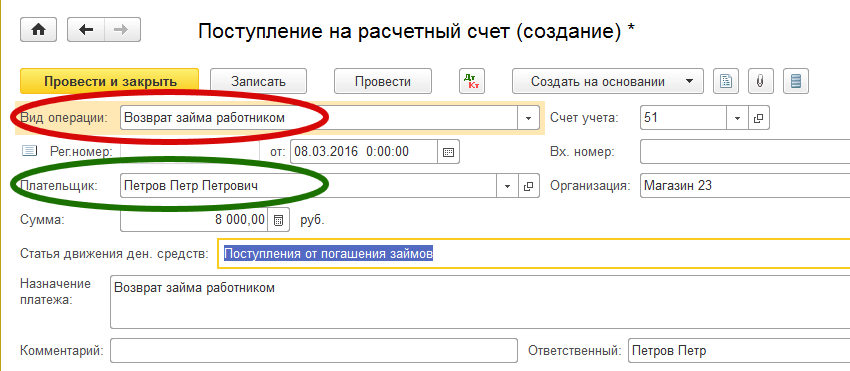This screenshot has height=371, width=850.
Task: Go to the home page icon
Action: (38, 30)
